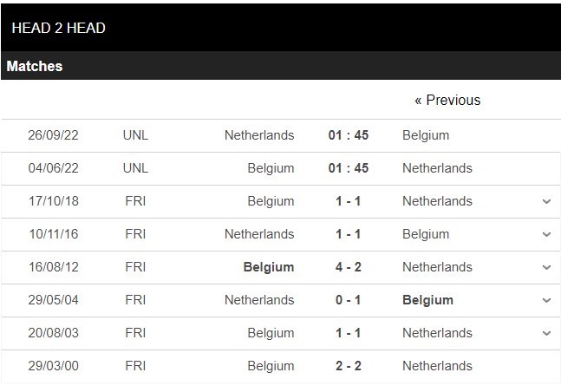Select Netherlands away team on 20/08/03
This screenshot has height=392, width=561.
[437, 333]
